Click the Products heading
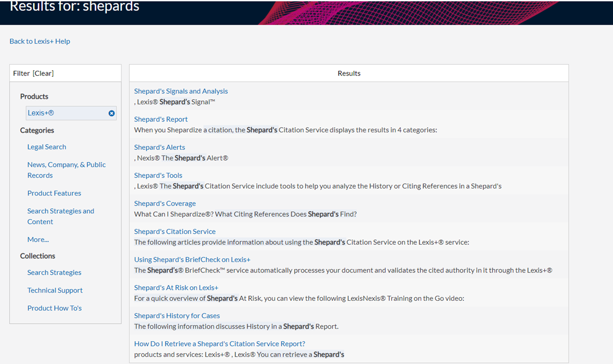613x364 pixels. (x=34, y=96)
